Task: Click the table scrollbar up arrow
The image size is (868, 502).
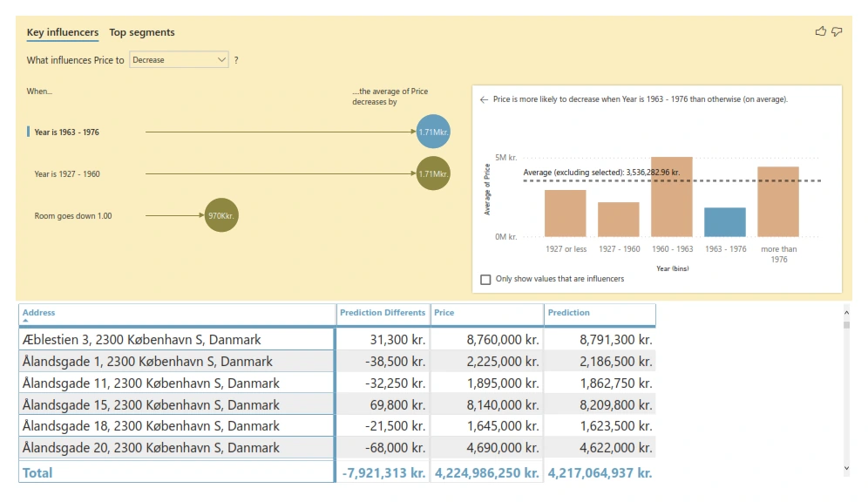Action: point(846,313)
